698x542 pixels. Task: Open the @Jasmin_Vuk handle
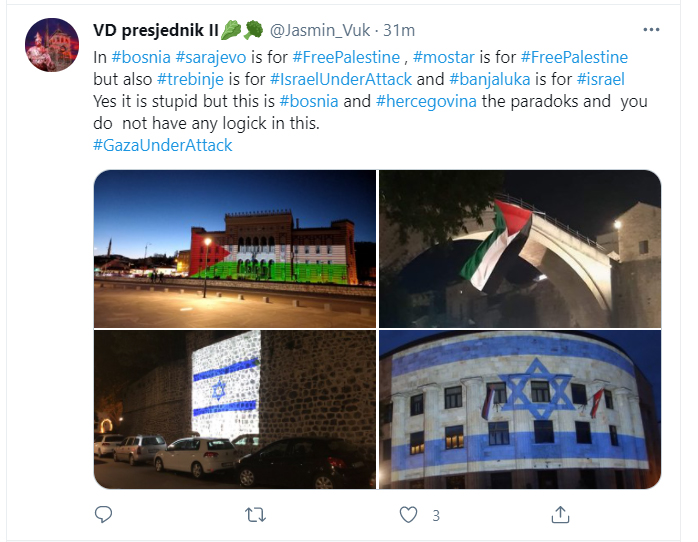[x=320, y=30]
